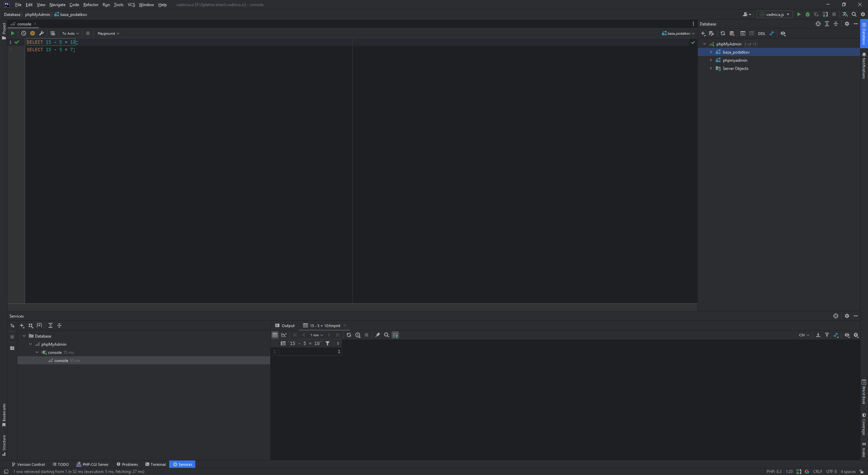
Task: Pin the result tab
Action: coord(377,335)
